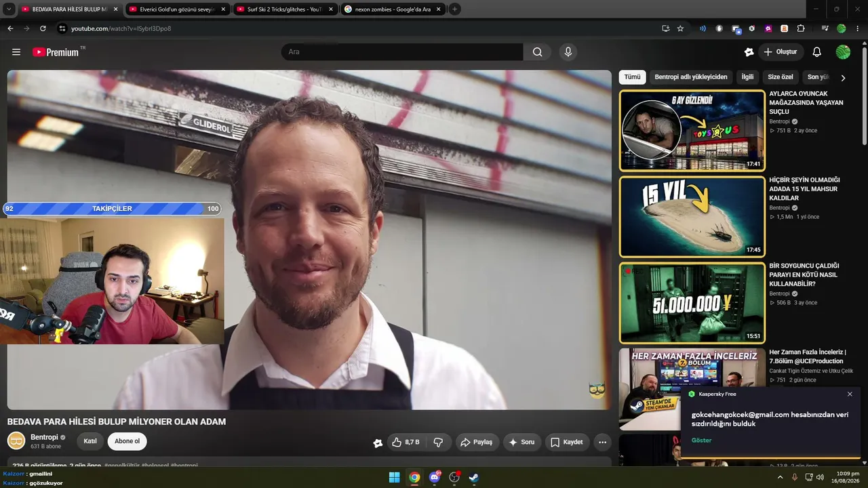Image resolution: width=868 pixels, height=488 pixels.
Task: Go back with the browser back arrow
Action: coord(10,28)
